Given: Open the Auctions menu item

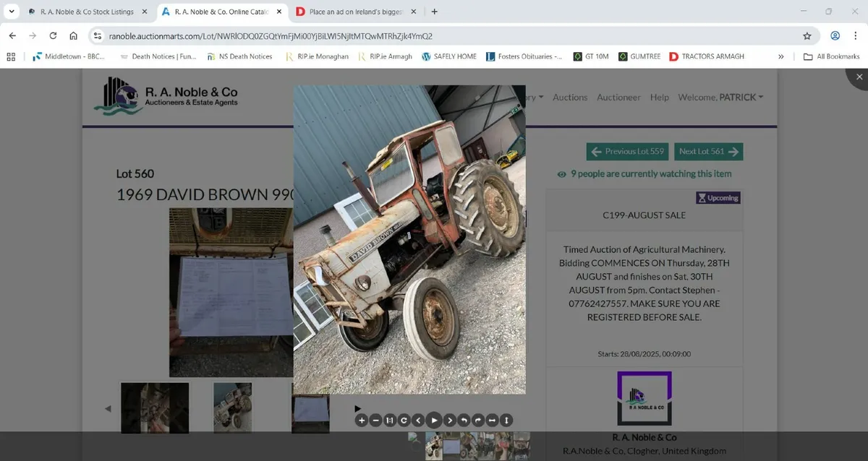Looking at the screenshot, I should click(570, 97).
